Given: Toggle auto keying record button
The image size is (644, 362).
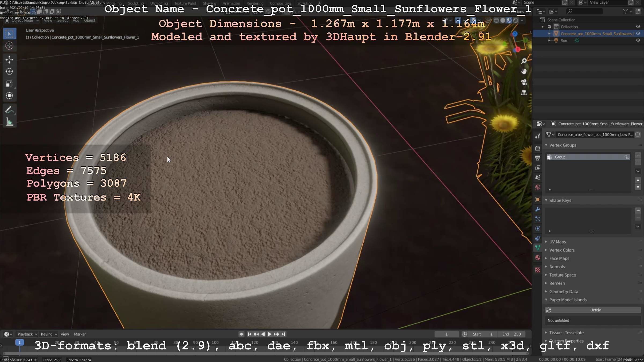Looking at the screenshot, I should pyautogui.click(x=241, y=334).
